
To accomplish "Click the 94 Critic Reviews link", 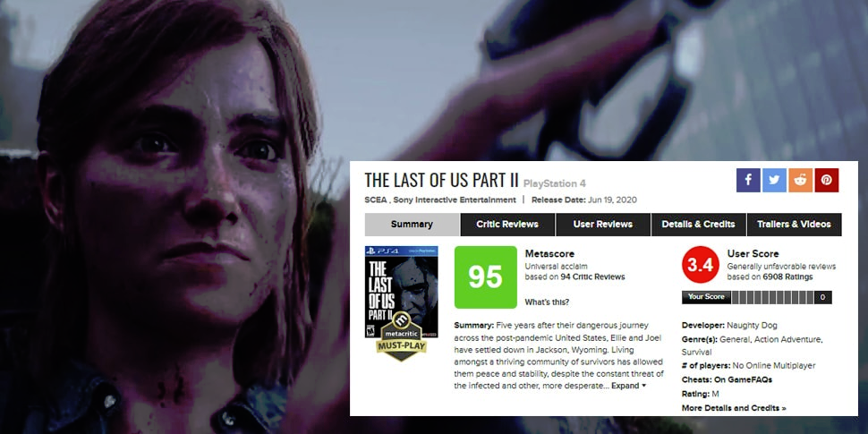I will click(592, 277).
